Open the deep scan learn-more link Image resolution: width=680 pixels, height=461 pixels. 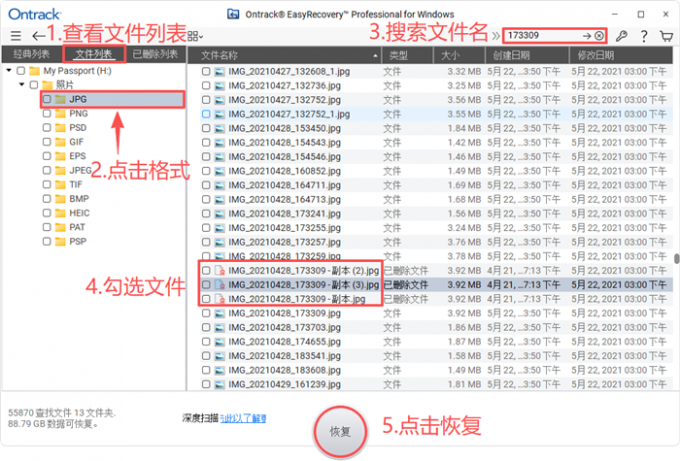point(243,418)
